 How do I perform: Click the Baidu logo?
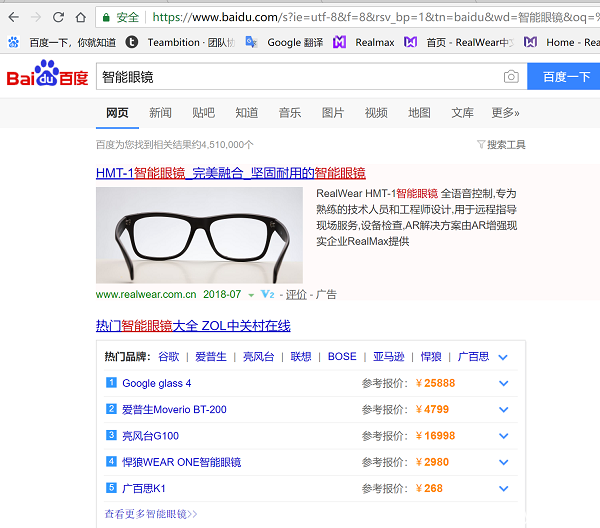(47, 73)
